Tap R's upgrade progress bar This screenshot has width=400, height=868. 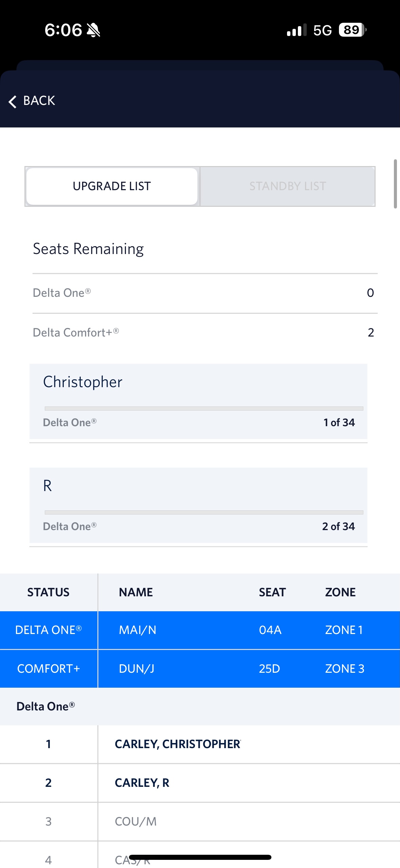[204, 512]
